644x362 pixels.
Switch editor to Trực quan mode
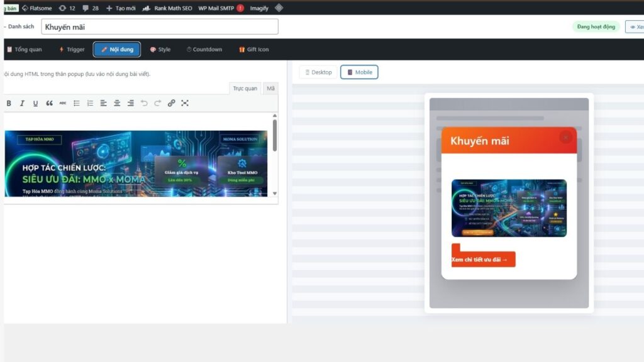[245, 88]
